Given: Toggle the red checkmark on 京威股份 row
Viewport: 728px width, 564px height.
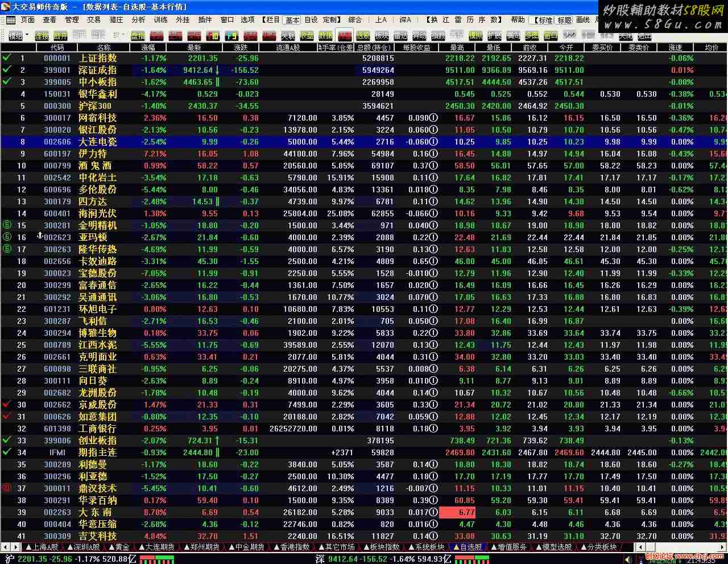Looking at the screenshot, I should [x=7, y=404].
